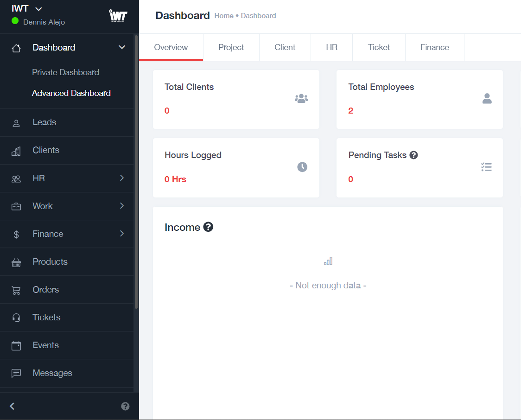Click the Events calendar icon
Image resolution: width=521 pixels, height=420 pixels.
click(x=16, y=346)
